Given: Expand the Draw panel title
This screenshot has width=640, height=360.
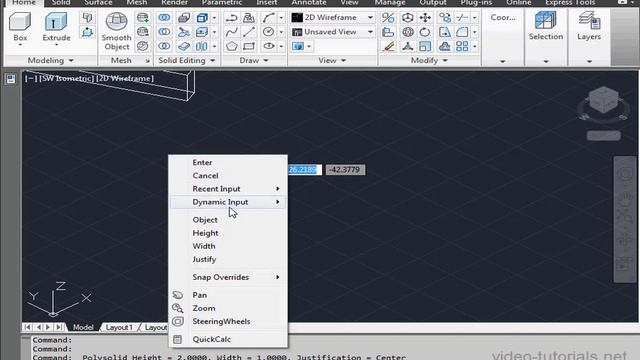Looking at the screenshot, I should [253, 60].
